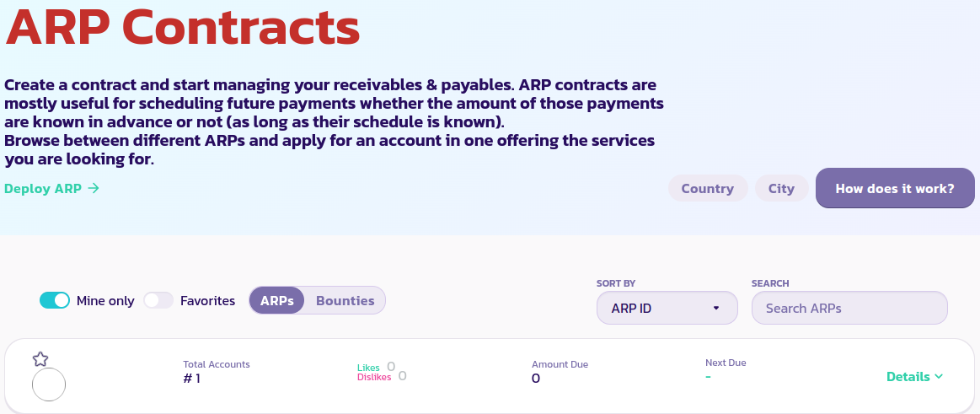Click into the Search ARPs field

click(849, 308)
